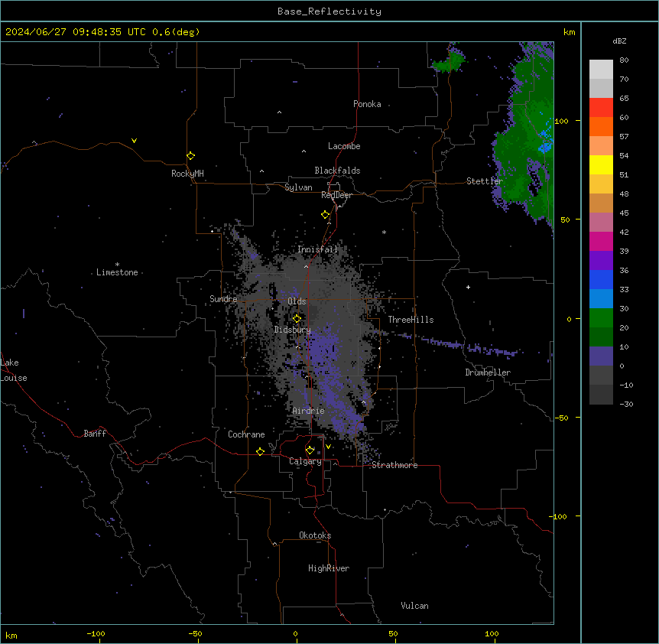Click the Vulcan town label
Image resolution: width=659 pixels, height=644 pixels.
[x=414, y=606]
